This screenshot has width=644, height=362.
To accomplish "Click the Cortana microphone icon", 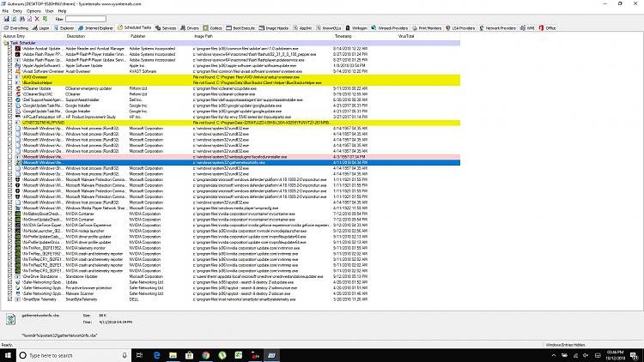I will click(x=125, y=355).
